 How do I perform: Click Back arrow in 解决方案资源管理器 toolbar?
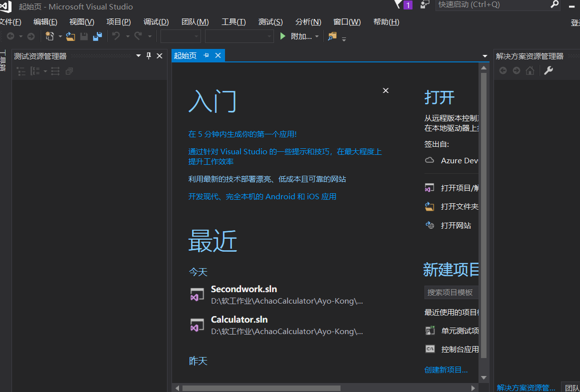tap(502, 70)
